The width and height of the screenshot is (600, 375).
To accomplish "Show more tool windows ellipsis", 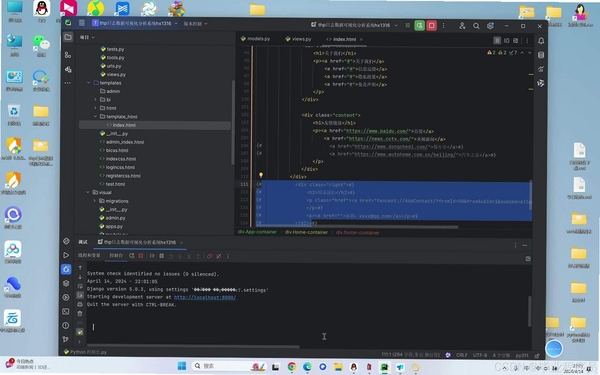I will pos(68,83).
